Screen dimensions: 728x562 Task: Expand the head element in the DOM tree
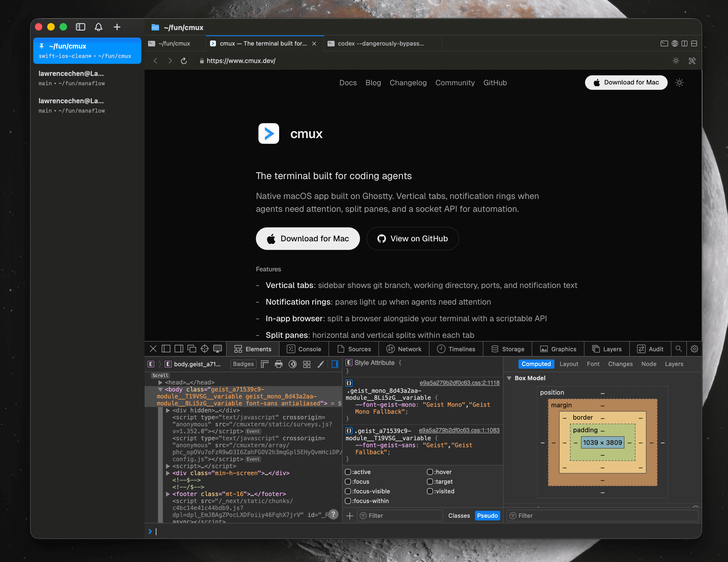coord(161,382)
